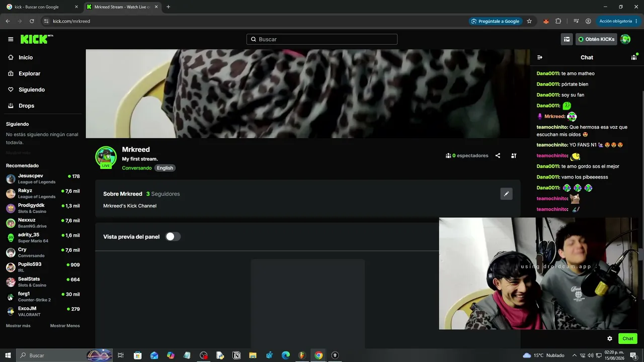The width and height of the screenshot is (644, 362).
Task: Open chat settings gear
Action: coord(610,339)
